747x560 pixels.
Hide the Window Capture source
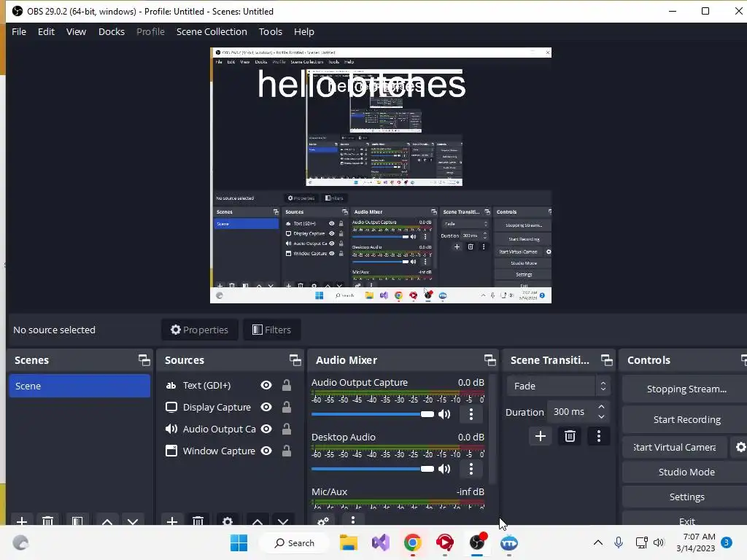pyautogui.click(x=266, y=451)
